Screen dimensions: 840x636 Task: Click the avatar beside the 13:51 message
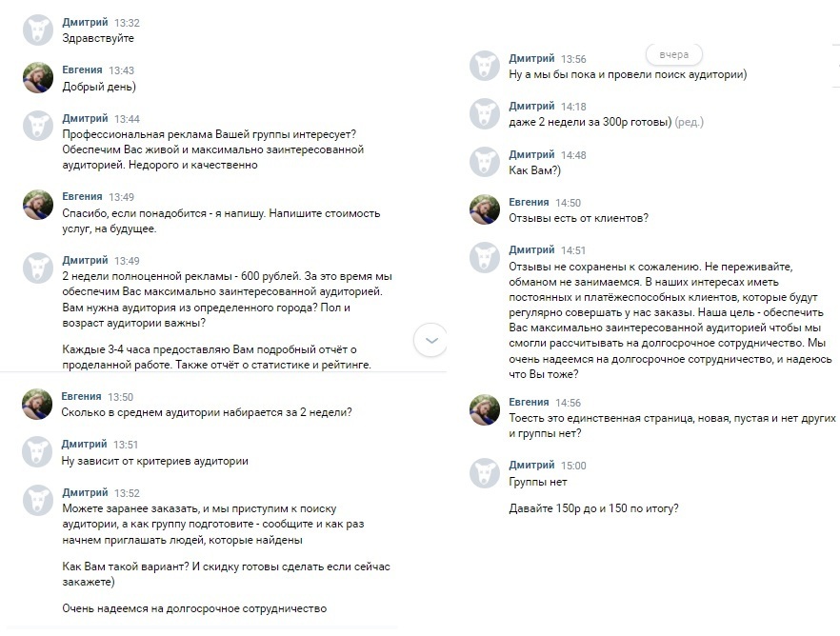[x=38, y=451]
